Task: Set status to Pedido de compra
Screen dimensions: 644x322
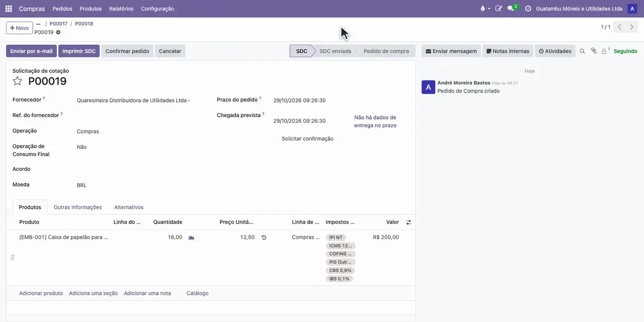Action: (x=386, y=51)
